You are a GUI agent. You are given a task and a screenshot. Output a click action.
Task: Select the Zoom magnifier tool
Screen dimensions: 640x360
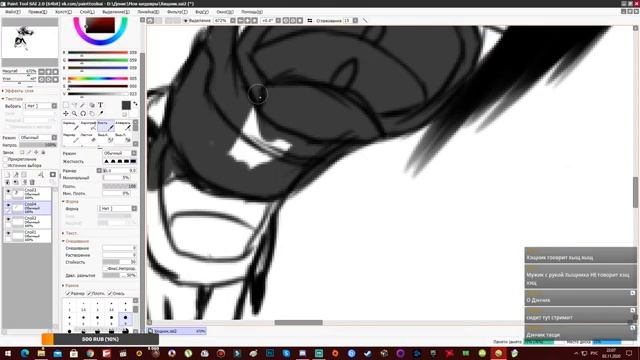point(74,113)
